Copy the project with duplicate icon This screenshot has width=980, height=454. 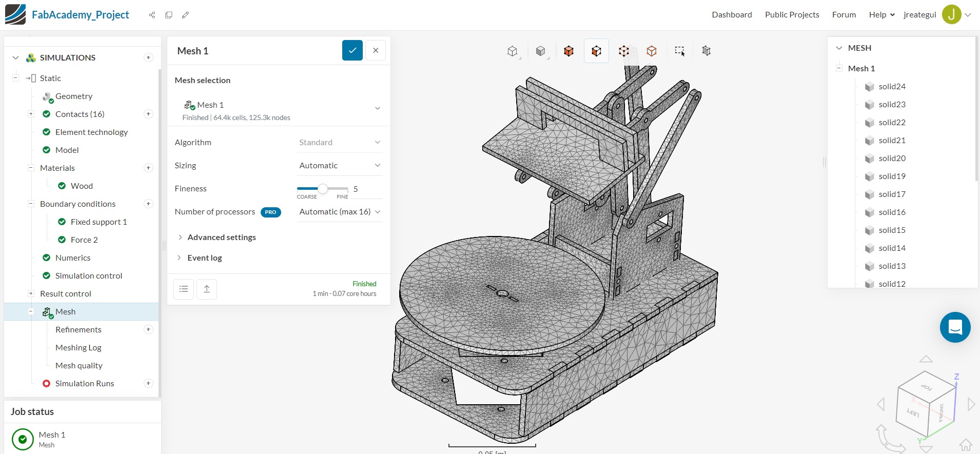(168, 15)
